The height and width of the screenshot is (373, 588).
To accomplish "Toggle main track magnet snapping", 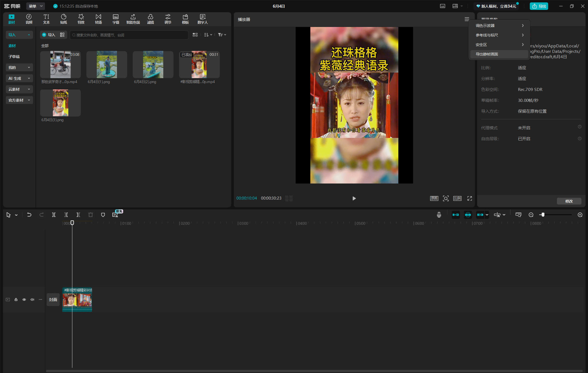I will click(x=456, y=215).
